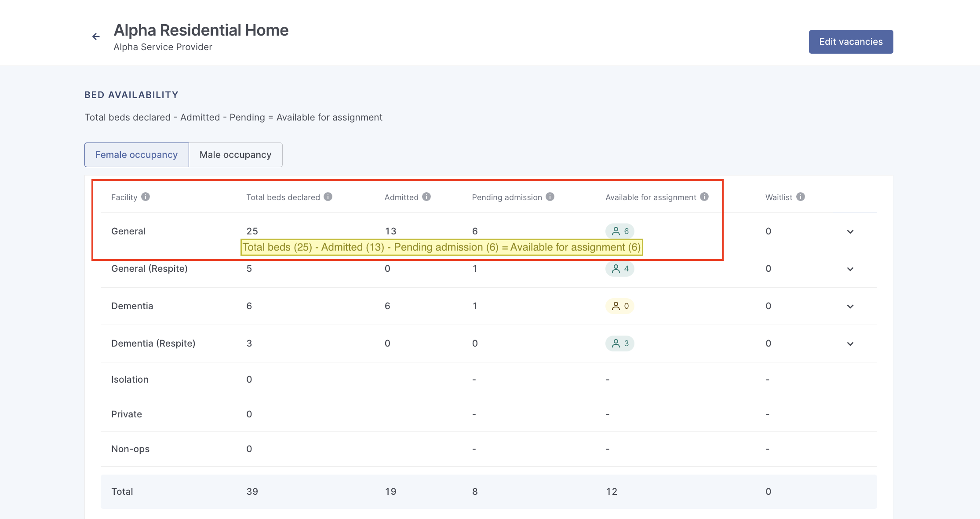Click General row availability badge showing 6
Image resolution: width=980 pixels, height=519 pixels.
pyautogui.click(x=619, y=231)
